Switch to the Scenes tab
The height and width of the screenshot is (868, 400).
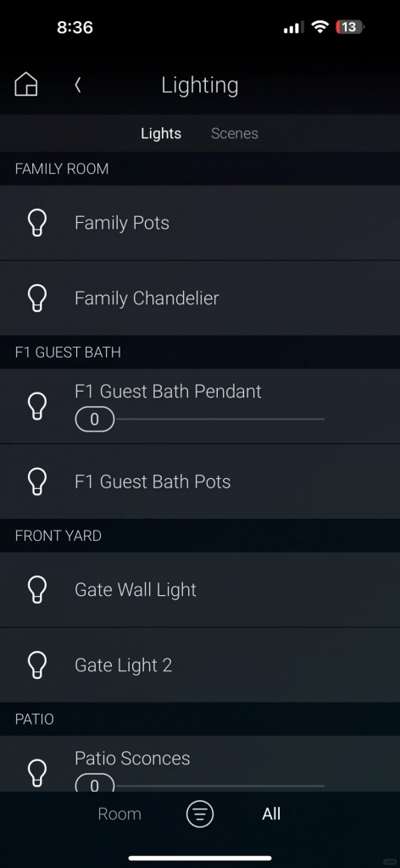coord(235,133)
